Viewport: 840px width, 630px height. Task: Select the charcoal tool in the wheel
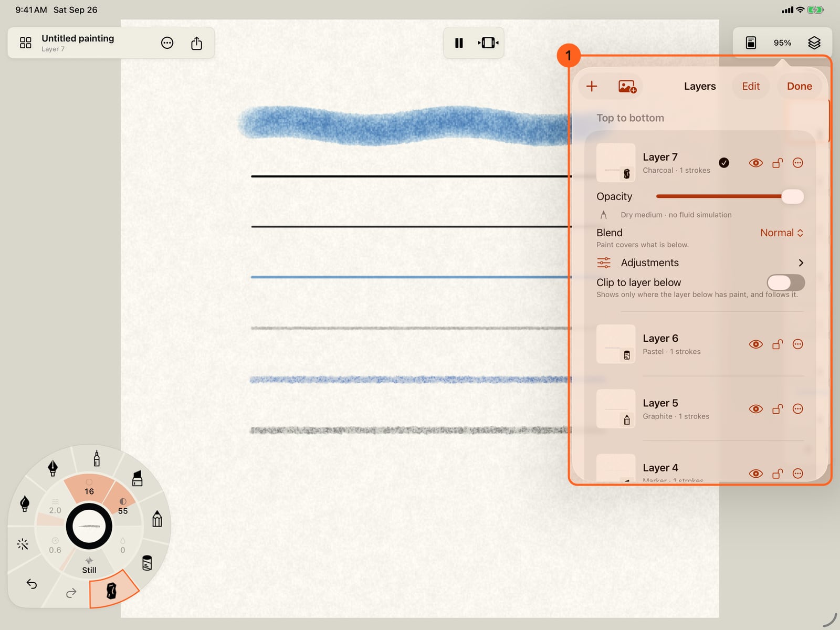111,591
